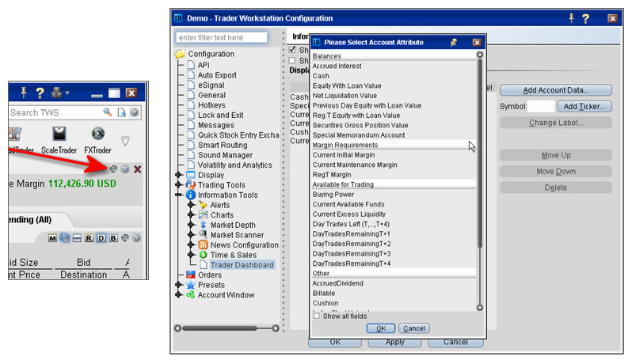Click the Move Down button
Viewport: 632px width, 364px height.
(x=556, y=172)
